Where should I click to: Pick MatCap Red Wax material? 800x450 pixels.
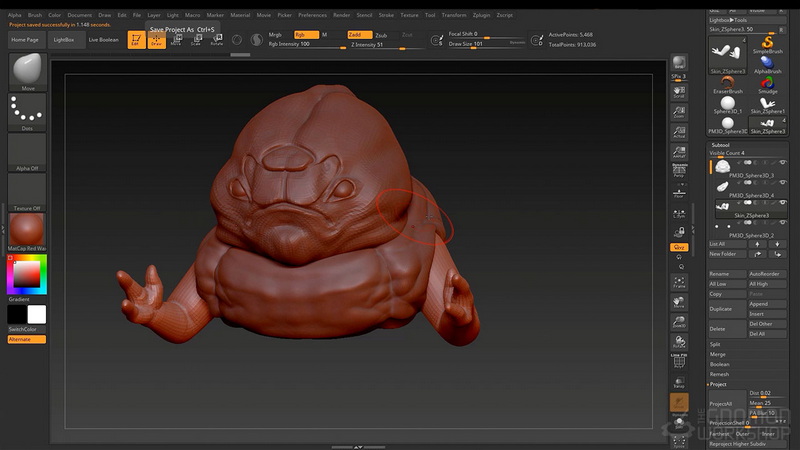click(x=27, y=232)
